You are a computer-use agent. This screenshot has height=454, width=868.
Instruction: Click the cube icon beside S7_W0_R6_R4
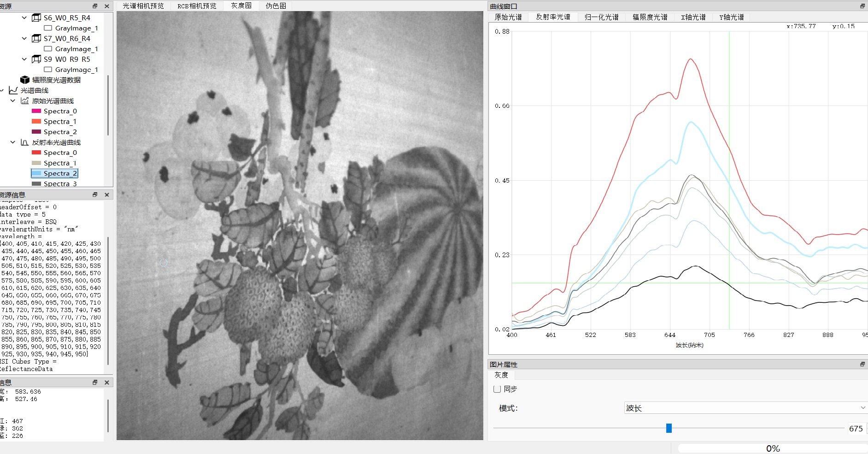[x=36, y=38]
